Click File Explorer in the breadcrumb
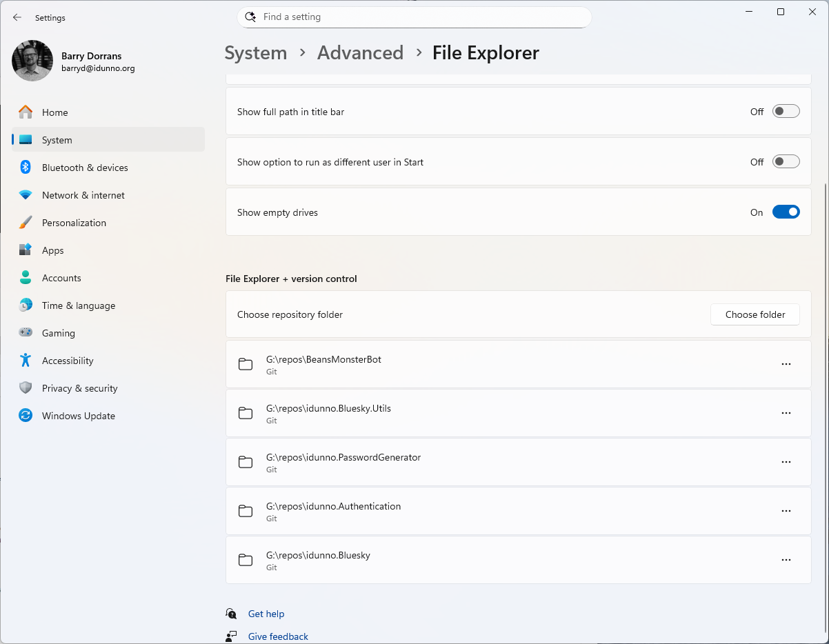Image resolution: width=829 pixels, height=644 pixels. [x=486, y=53]
